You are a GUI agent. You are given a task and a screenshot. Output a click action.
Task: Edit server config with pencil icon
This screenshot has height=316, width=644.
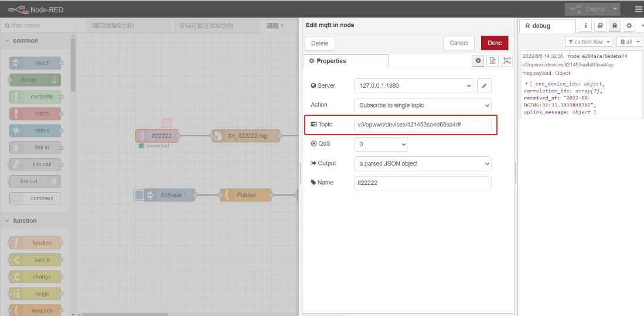484,86
